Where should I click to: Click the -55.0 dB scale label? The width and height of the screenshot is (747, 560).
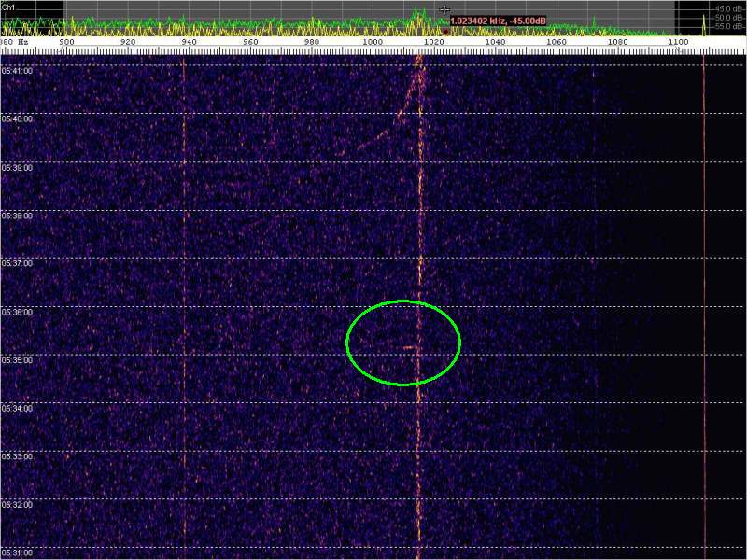coord(729,26)
